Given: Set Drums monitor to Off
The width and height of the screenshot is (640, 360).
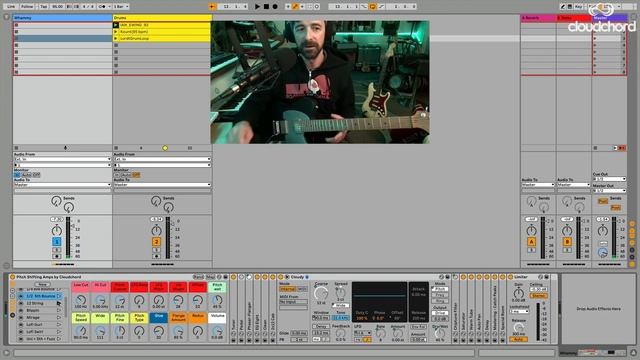Looking at the screenshot, I should tap(136, 175).
